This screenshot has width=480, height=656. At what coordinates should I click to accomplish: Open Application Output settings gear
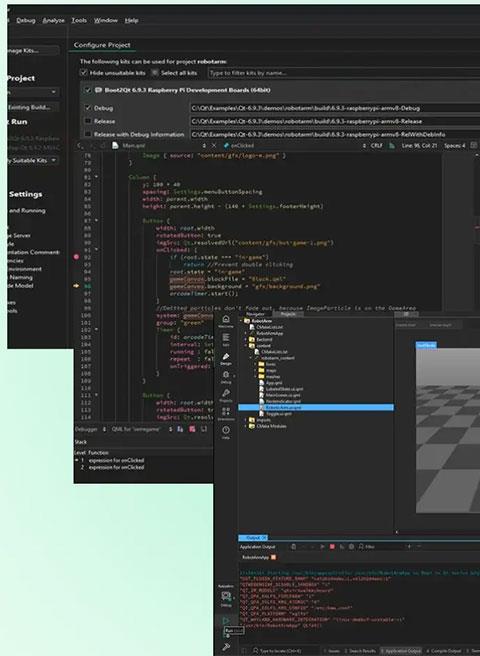(351, 546)
